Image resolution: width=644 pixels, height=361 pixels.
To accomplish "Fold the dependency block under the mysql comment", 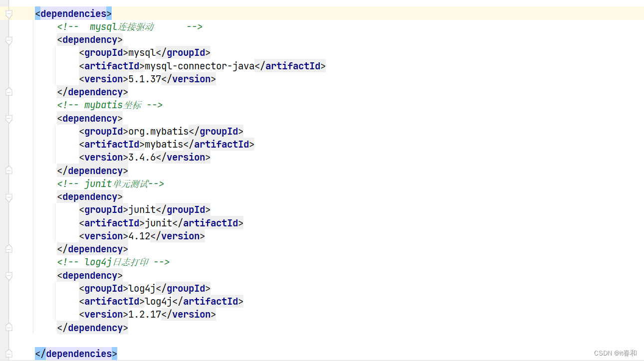I will pos(8,40).
